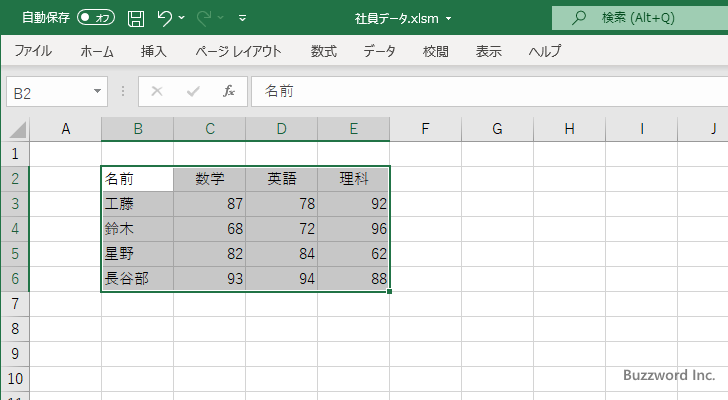Click cell containing 名前
Image resolution: width=728 pixels, height=400 pixels.
click(137, 179)
